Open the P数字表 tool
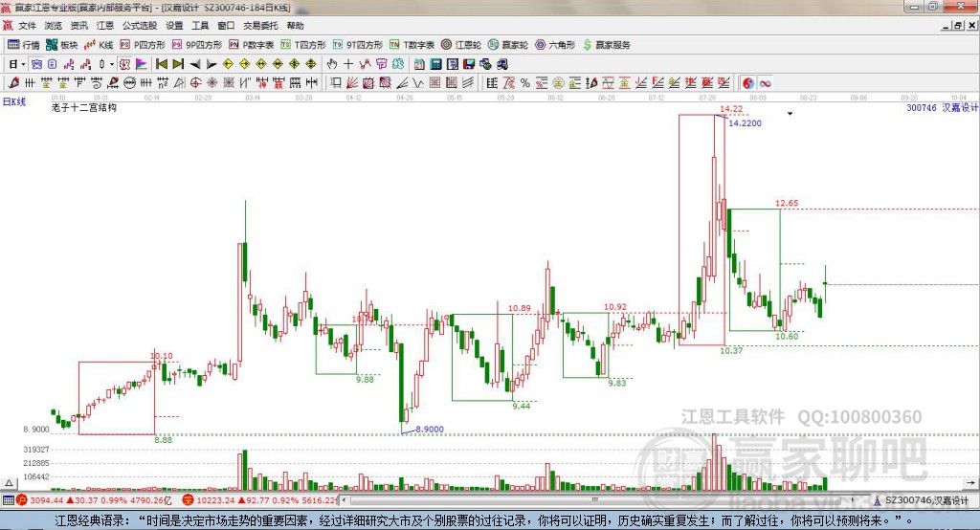 [252, 45]
